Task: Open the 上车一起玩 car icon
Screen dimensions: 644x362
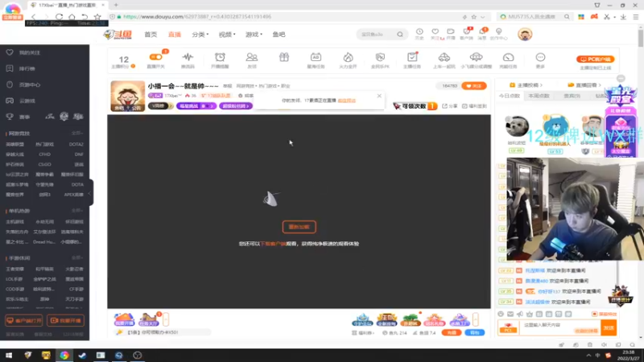Action: [x=444, y=60]
